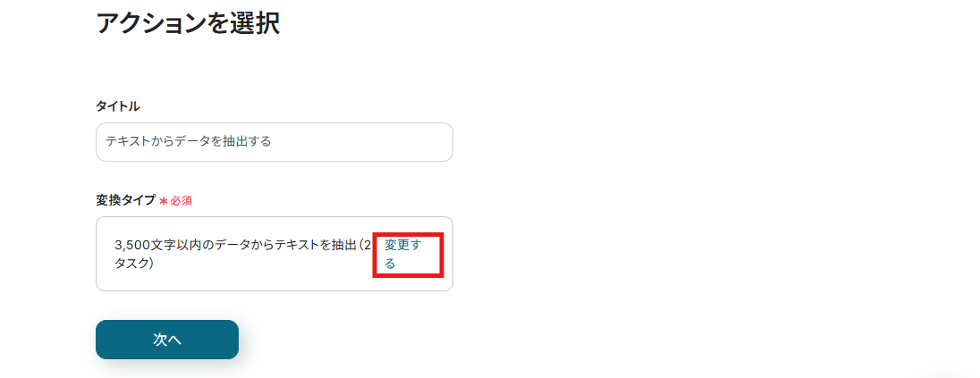The height and width of the screenshot is (378, 980).
Task: Focus the タイトル text input field
Action: [274, 142]
